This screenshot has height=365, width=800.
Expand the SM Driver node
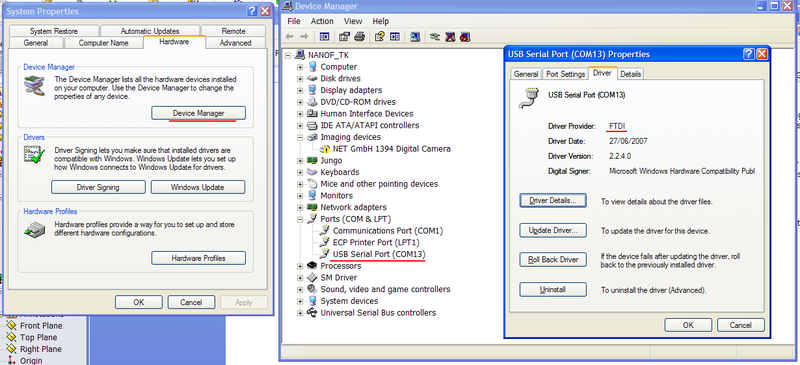coord(300,278)
